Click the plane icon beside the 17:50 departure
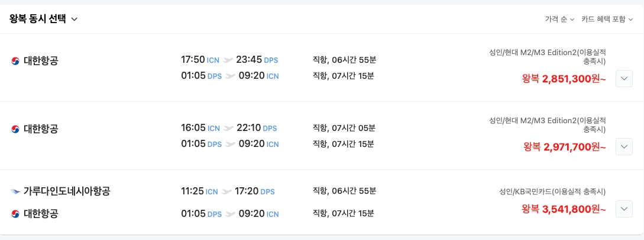Image resolution: width=644 pixels, height=240 pixels. 228,60
